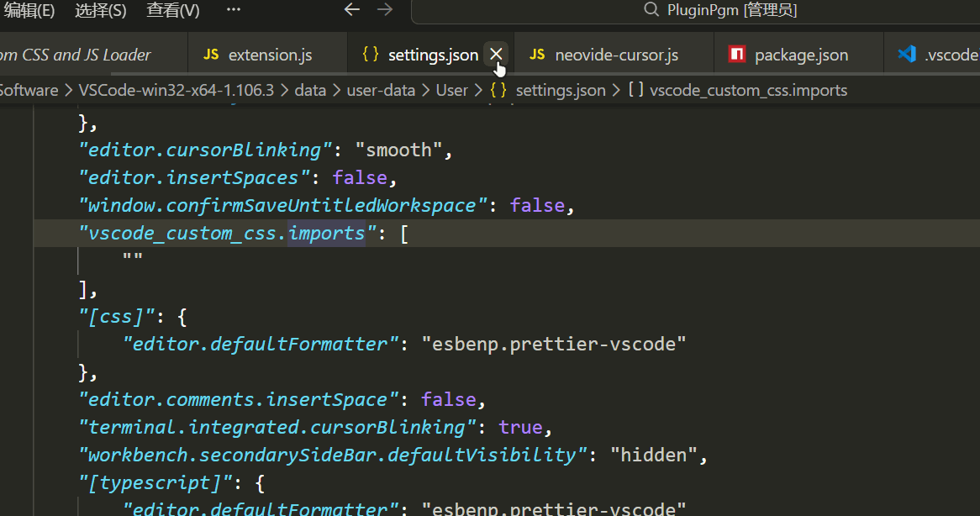Click the JavaScript icon on neovide-cursor.js tab
The image size is (980, 516).
(x=535, y=54)
